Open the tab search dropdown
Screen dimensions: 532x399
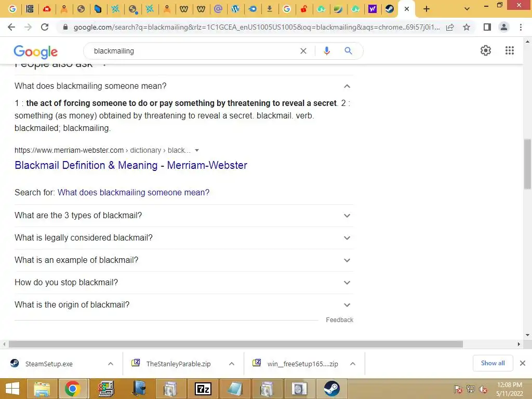pyautogui.click(x=467, y=9)
